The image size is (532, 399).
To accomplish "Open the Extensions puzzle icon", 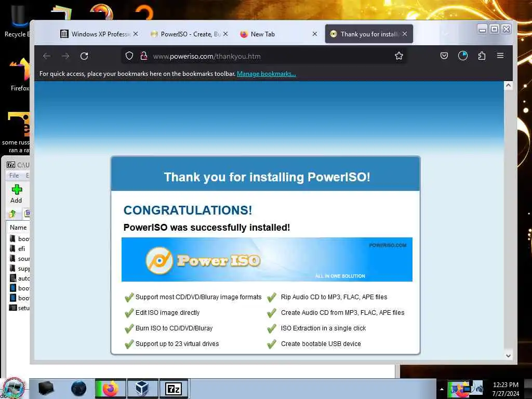I will click(x=482, y=56).
